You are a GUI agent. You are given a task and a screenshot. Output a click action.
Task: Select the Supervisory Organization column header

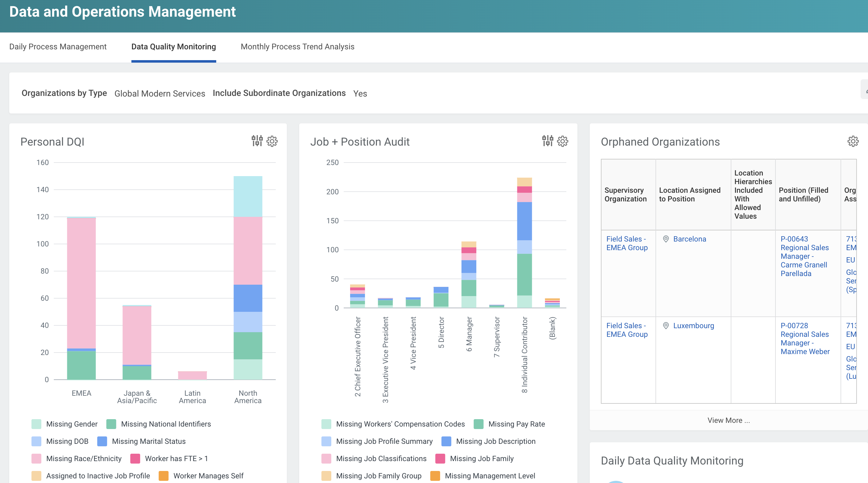[x=626, y=195]
